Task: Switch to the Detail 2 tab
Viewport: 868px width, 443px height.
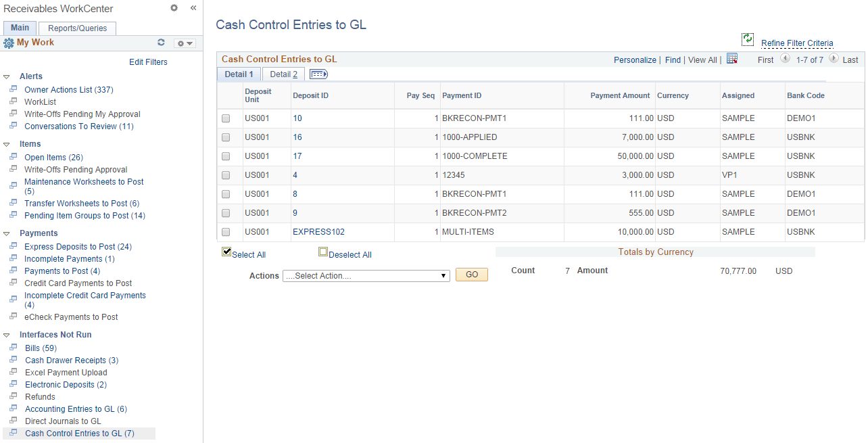Action: point(283,74)
